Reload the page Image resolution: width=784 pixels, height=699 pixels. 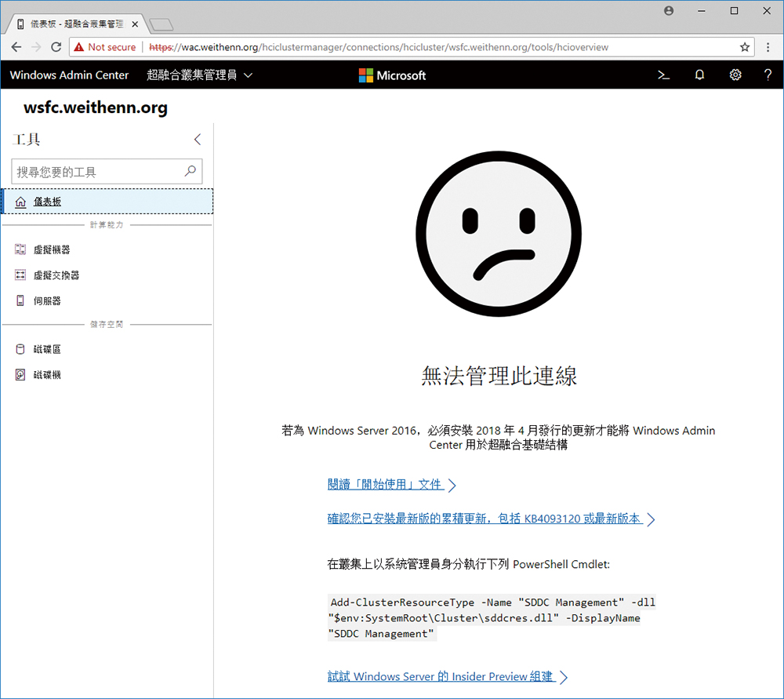pos(56,47)
